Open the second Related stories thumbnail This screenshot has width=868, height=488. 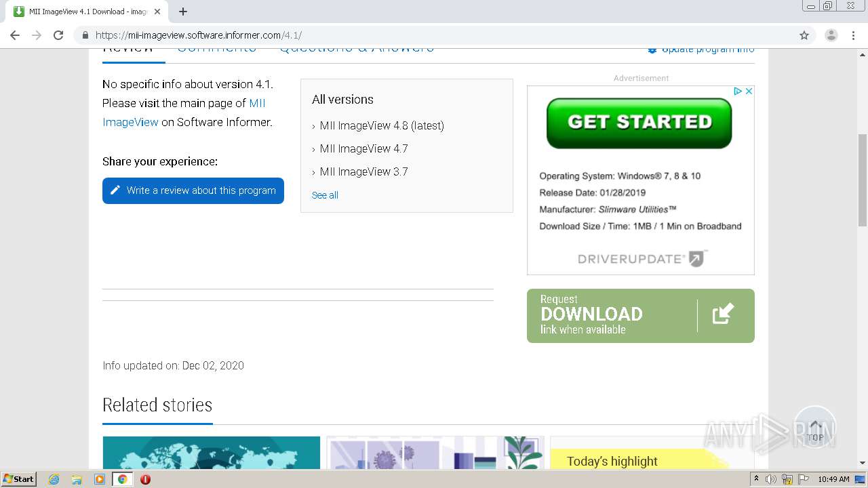(x=435, y=453)
